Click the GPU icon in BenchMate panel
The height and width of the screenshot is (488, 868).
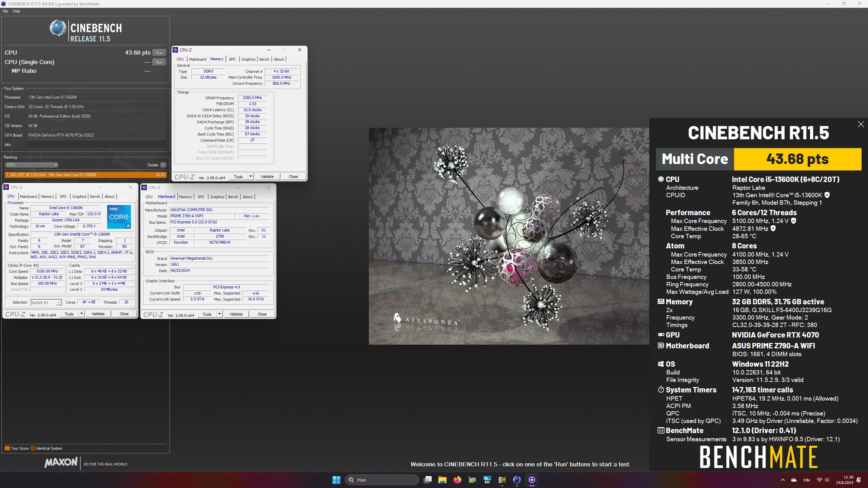(x=661, y=335)
